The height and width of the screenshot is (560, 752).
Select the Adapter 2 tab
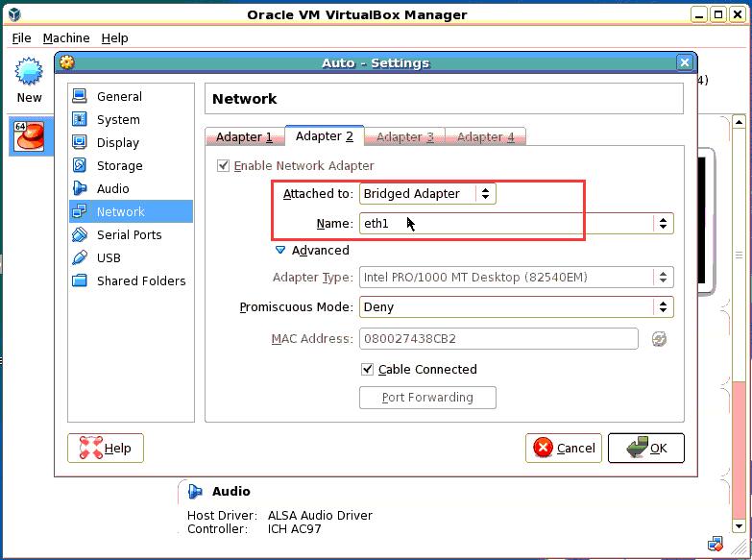325,135
